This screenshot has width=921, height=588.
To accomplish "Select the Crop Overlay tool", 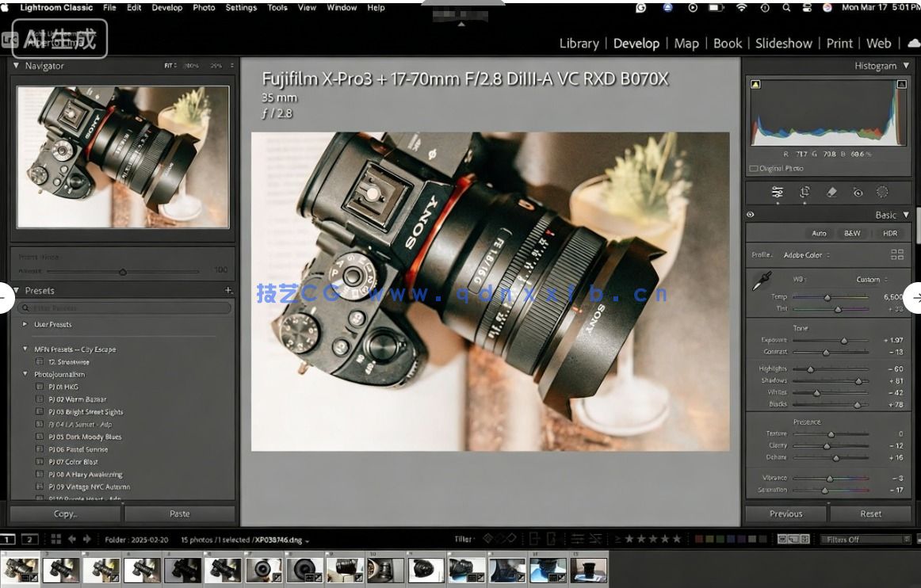I will pyautogui.click(x=804, y=192).
